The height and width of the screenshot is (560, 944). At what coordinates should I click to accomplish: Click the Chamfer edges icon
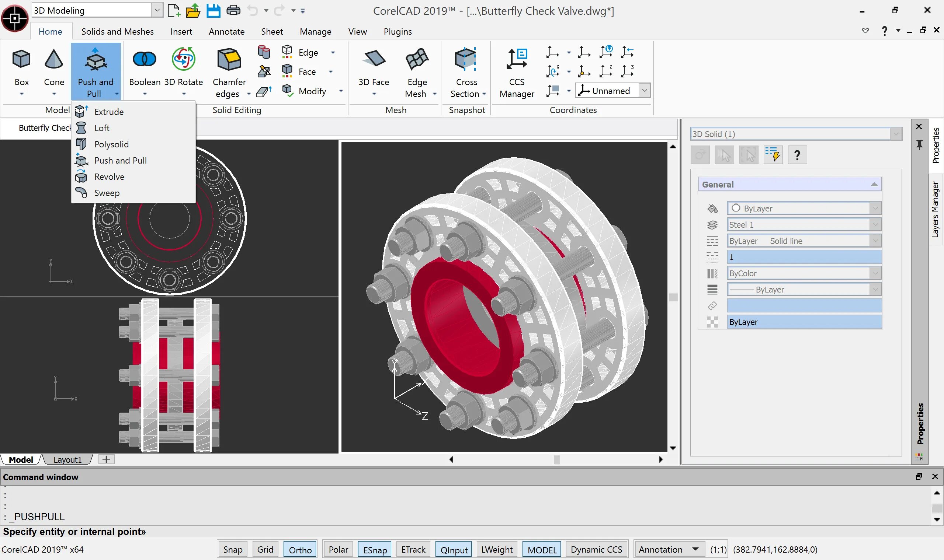(x=229, y=60)
